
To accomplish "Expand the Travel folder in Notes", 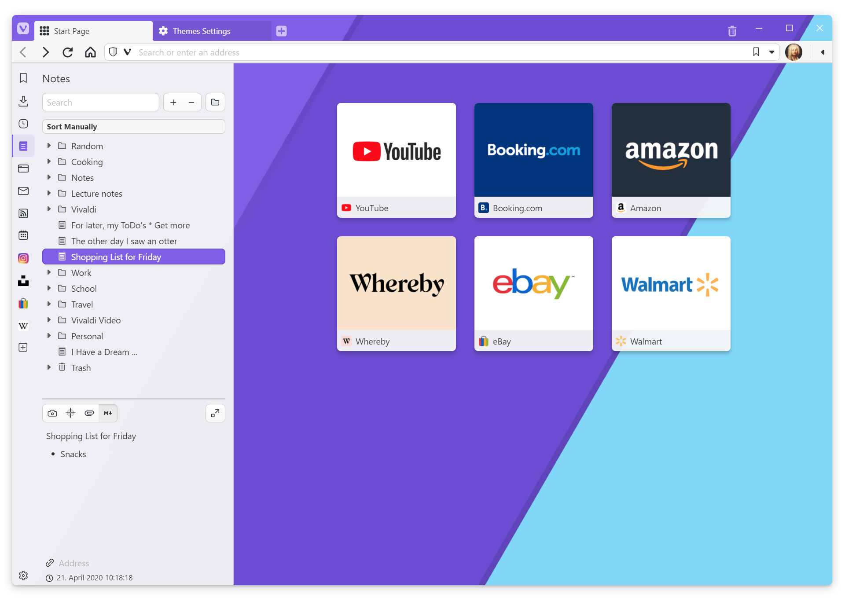I will tap(49, 304).
